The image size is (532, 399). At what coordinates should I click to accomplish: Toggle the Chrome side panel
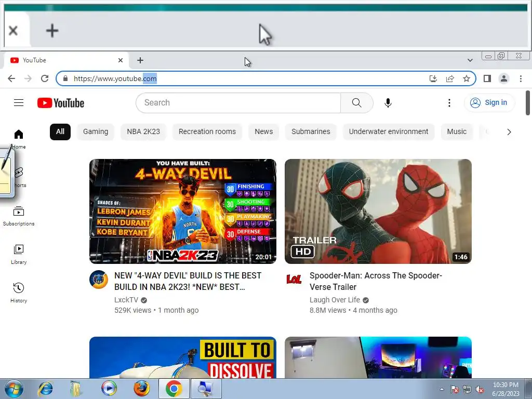[x=487, y=79]
